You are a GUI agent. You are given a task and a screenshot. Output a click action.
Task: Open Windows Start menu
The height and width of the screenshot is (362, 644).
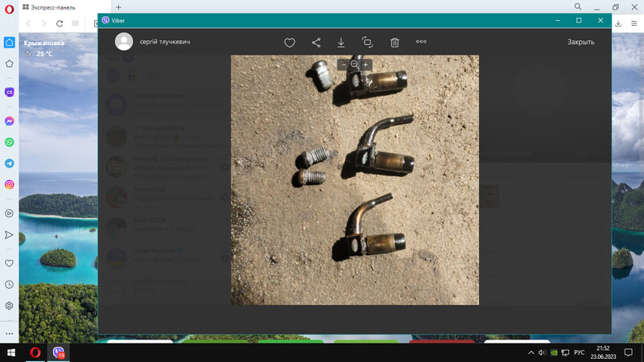point(11,352)
